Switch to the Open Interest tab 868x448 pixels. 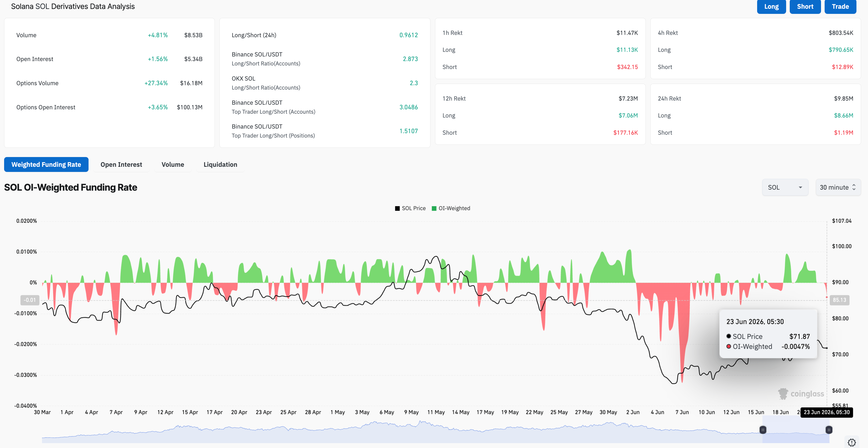click(121, 164)
